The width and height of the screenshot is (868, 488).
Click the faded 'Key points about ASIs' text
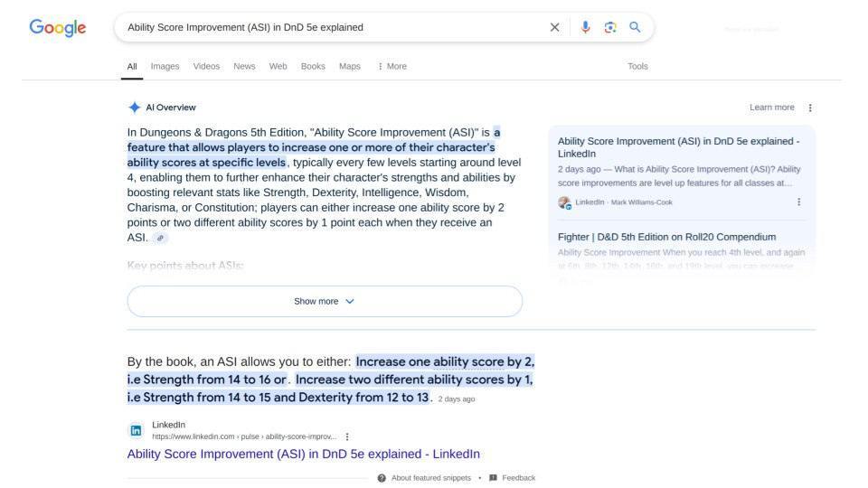[184, 266]
